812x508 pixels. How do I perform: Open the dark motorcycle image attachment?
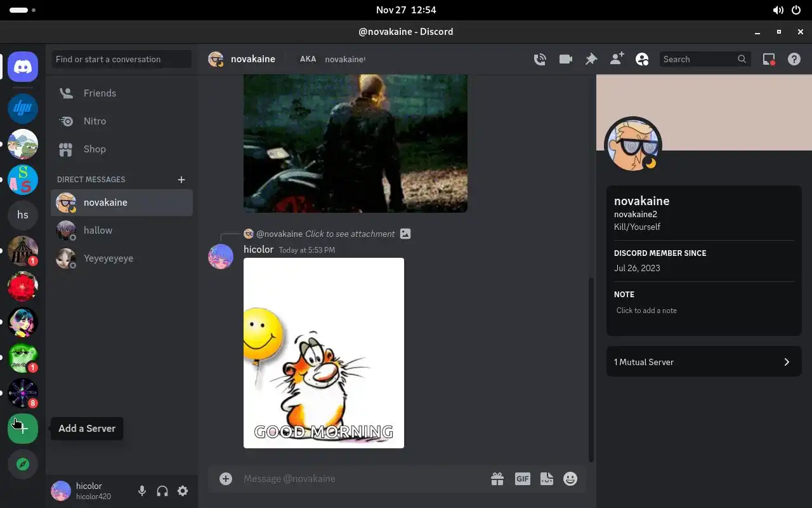click(355, 144)
